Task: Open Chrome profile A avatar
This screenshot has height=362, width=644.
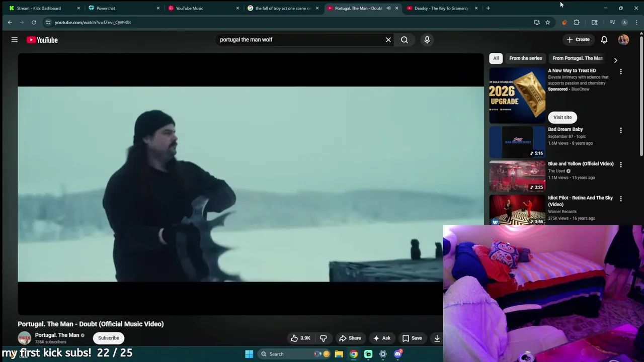Action: (624, 22)
